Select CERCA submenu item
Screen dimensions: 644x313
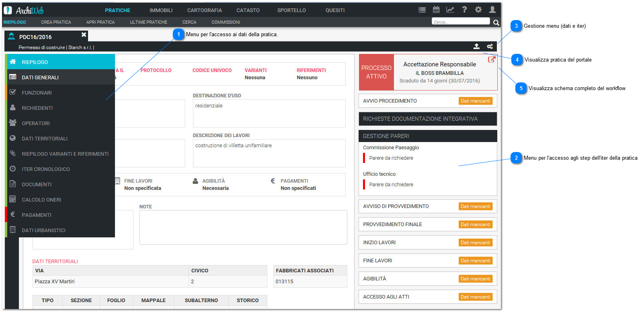point(189,22)
